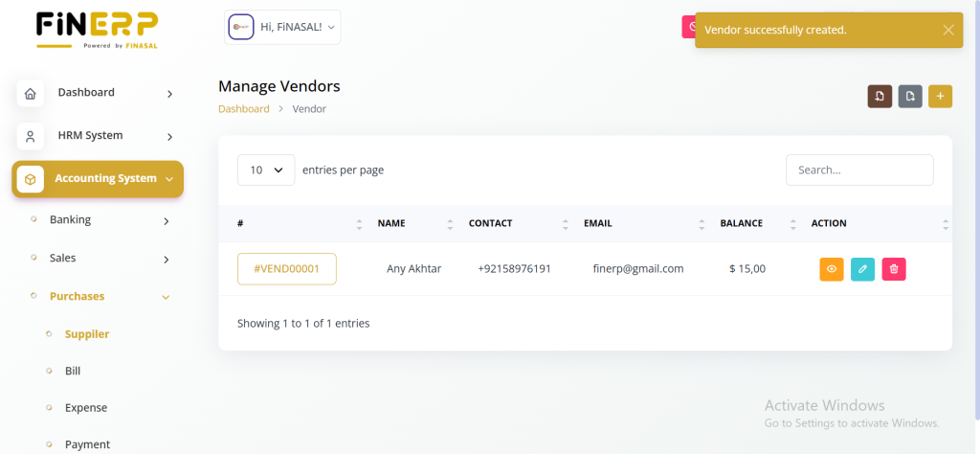Click the HRM System person icon

pyautogui.click(x=31, y=136)
